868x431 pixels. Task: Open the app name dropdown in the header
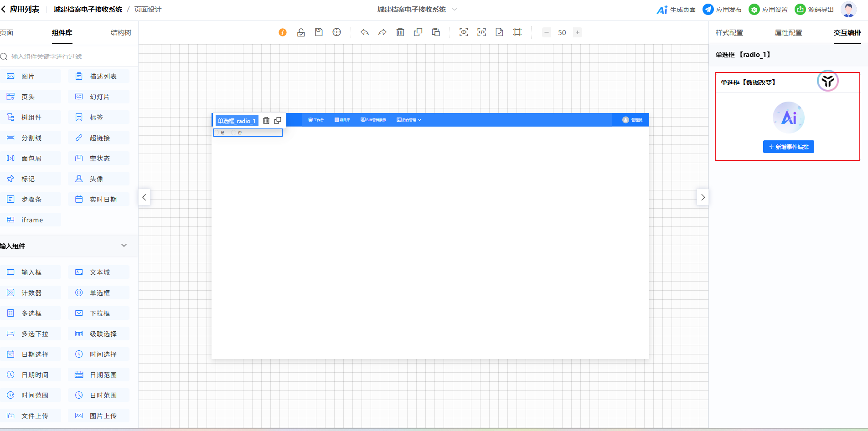pos(455,10)
